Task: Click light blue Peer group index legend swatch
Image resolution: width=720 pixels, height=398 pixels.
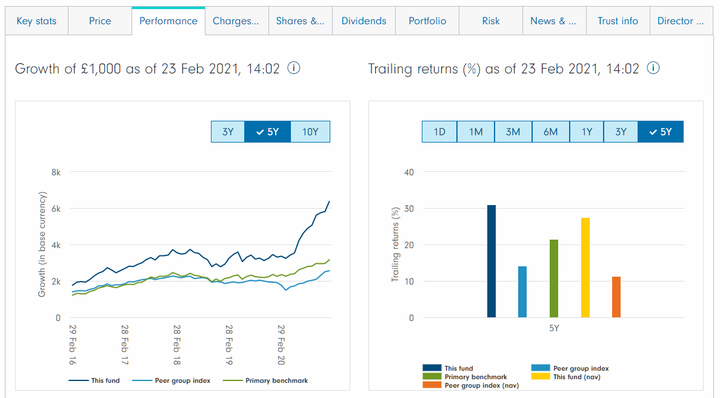Action: point(540,368)
